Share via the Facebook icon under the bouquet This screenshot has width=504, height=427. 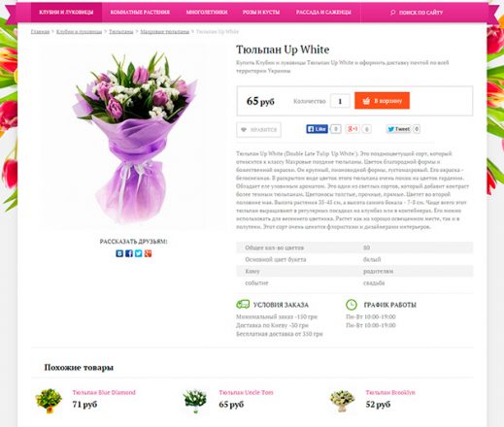(129, 253)
